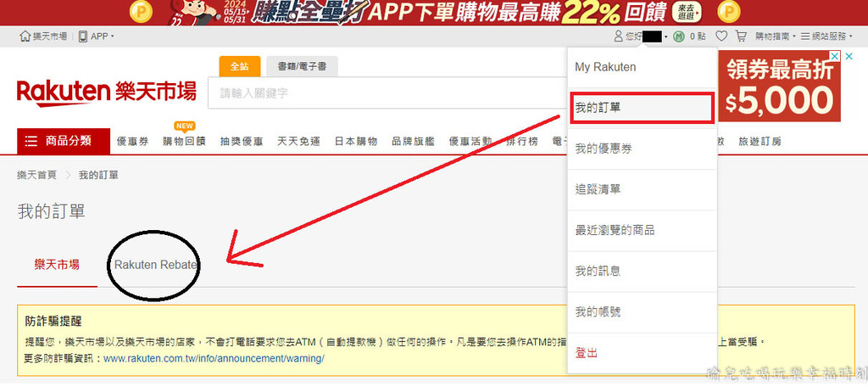
Task: Open the 優惠券 nav link
Action: pyautogui.click(x=133, y=142)
